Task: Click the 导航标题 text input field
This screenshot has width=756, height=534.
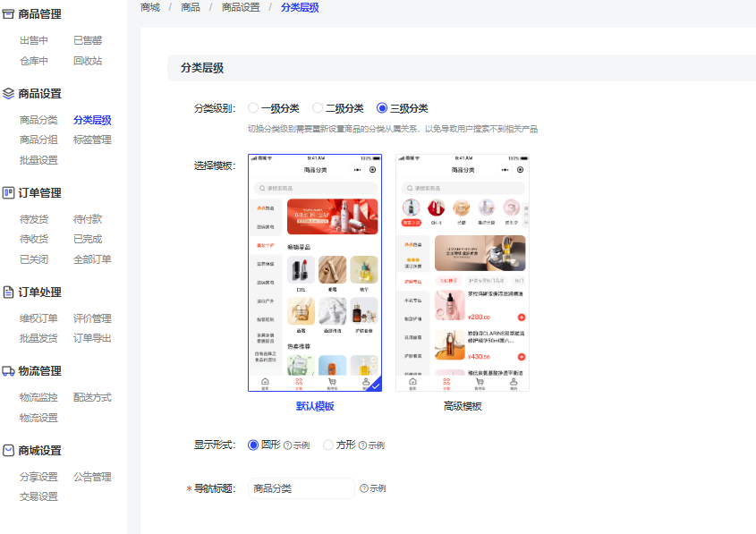Action: coord(301,488)
